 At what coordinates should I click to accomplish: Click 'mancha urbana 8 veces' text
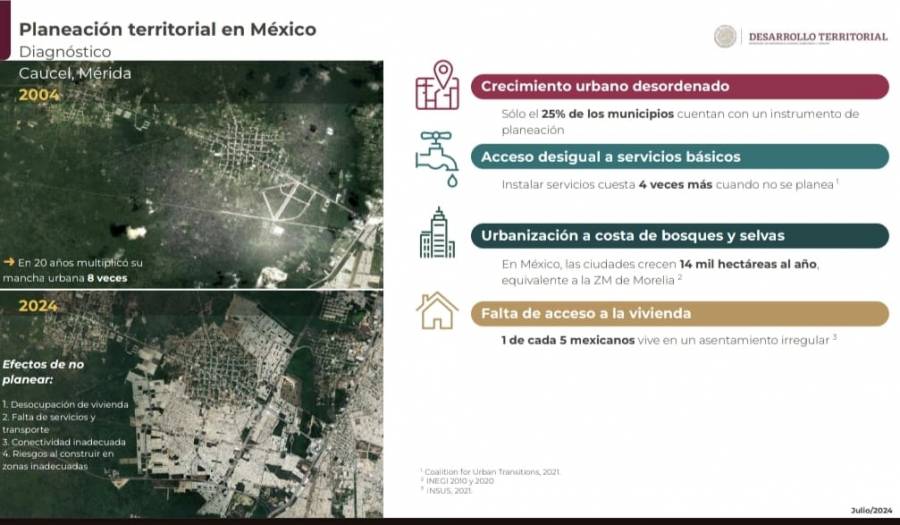65,278
